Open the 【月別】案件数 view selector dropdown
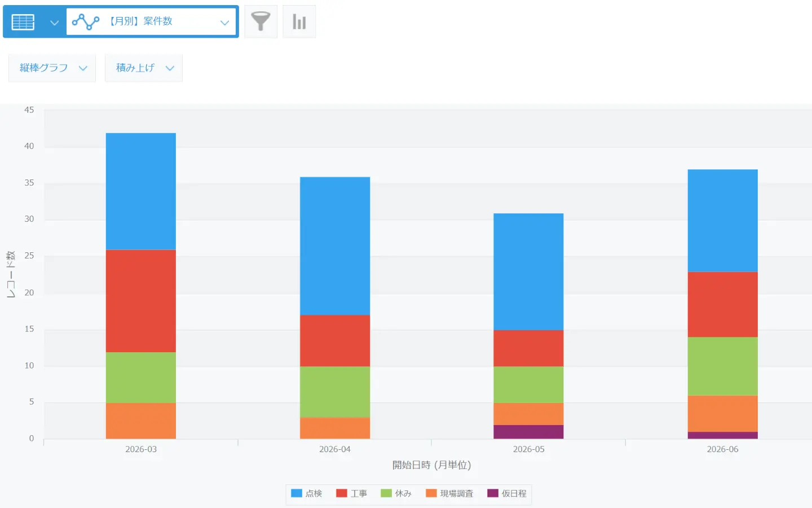 point(151,22)
